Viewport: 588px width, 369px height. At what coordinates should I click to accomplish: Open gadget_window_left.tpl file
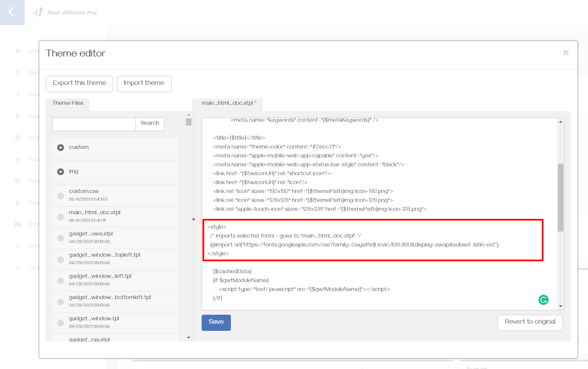pos(115,280)
